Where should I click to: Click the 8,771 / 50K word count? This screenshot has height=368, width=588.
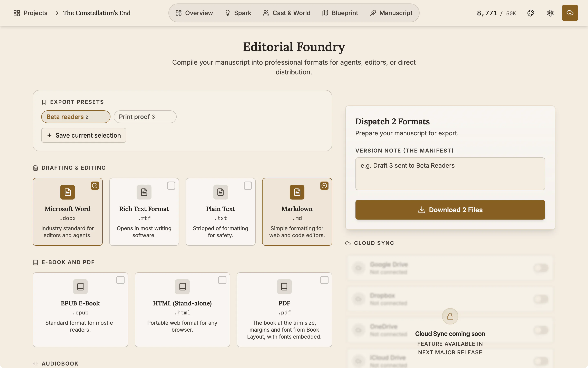pyautogui.click(x=496, y=13)
